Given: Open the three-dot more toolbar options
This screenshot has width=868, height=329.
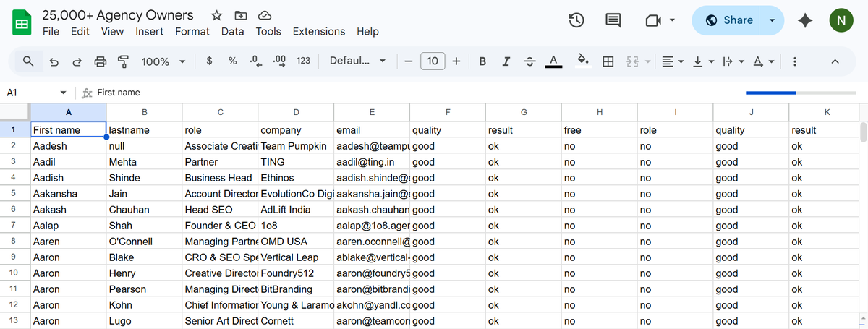Looking at the screenshot, I should (x=795, y=61).
